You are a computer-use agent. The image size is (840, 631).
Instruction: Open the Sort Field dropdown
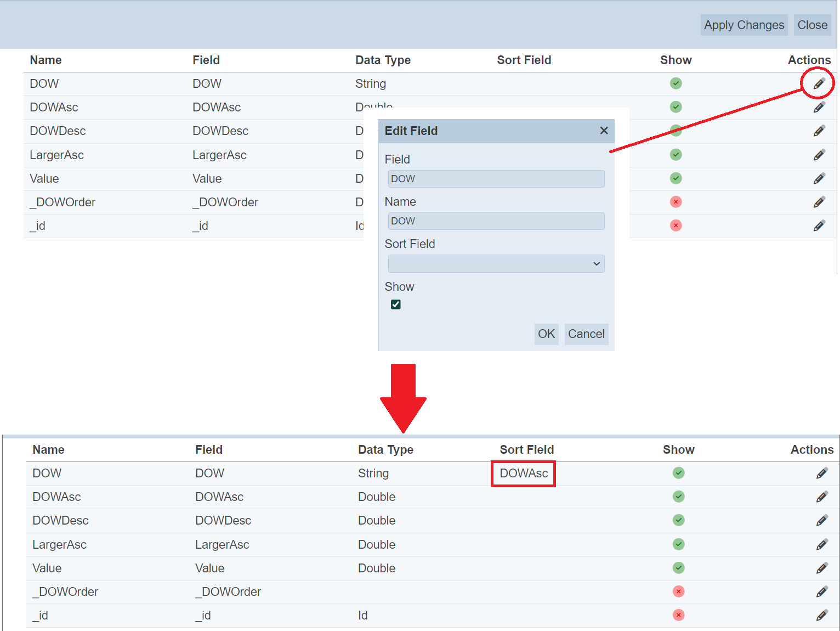[496, 264]
